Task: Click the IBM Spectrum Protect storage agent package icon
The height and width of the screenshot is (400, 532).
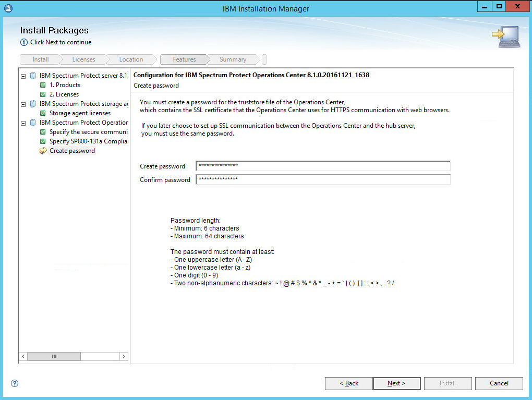Action: [x=33, y=104]
